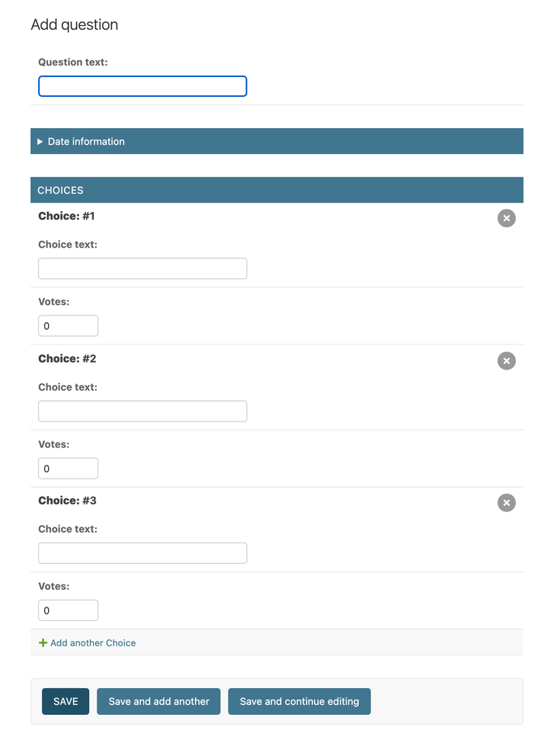
Task: Remove Choice #3 using its delete icon
Action: click(506, 502)
